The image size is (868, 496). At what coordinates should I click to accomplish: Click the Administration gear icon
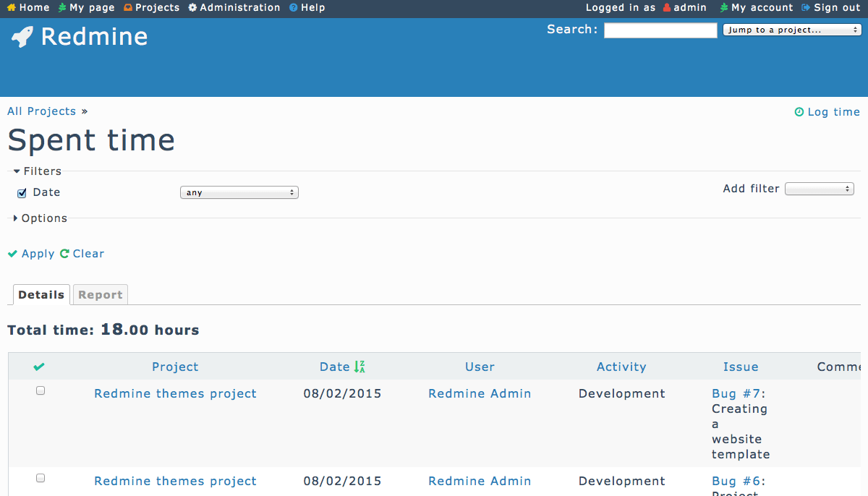[x=192, y=8]
